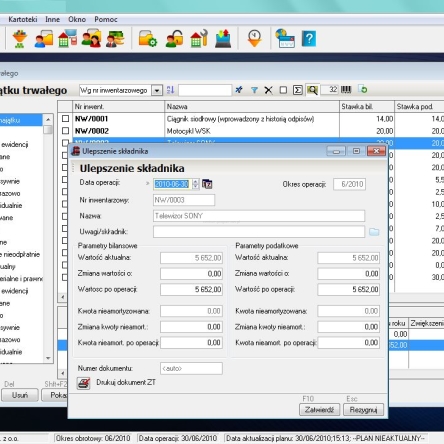Click the list search text field

205,90
